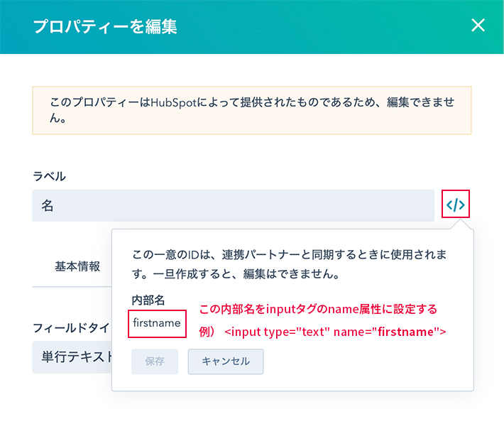This screenshot has height=446, width=504.
Task: Click the ラベル input field containing 名
Action: pyautogui.click(x=234, y=205)
